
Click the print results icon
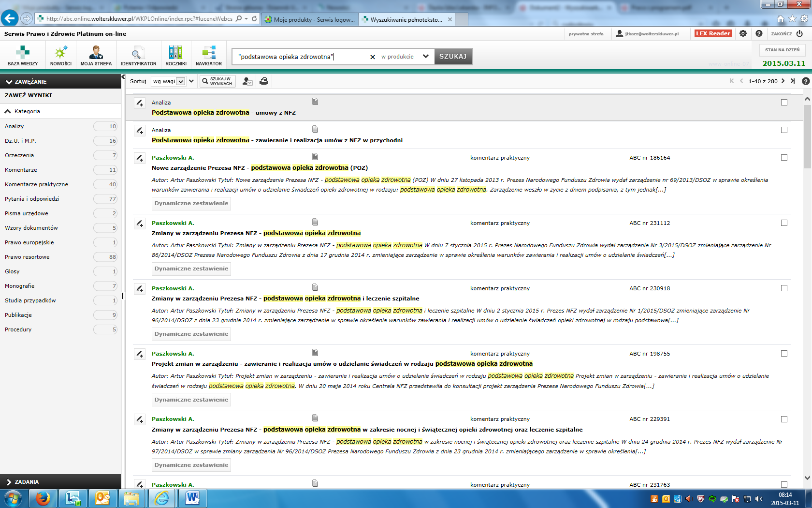(x=264, y=81)
